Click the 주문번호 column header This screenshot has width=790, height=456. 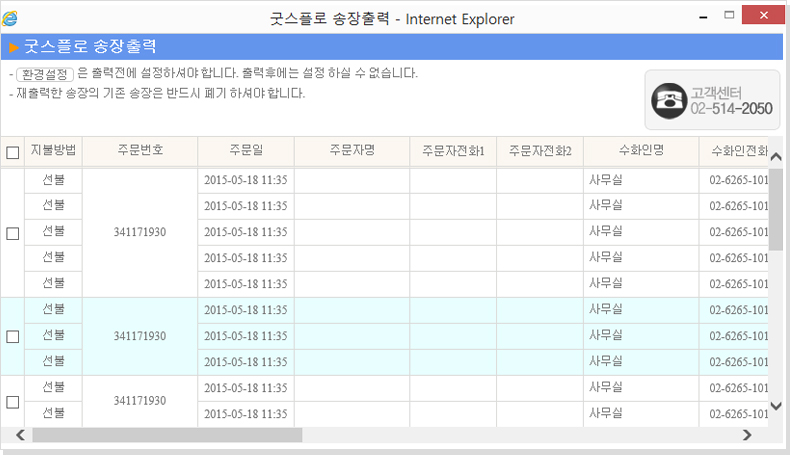(140, 150)
